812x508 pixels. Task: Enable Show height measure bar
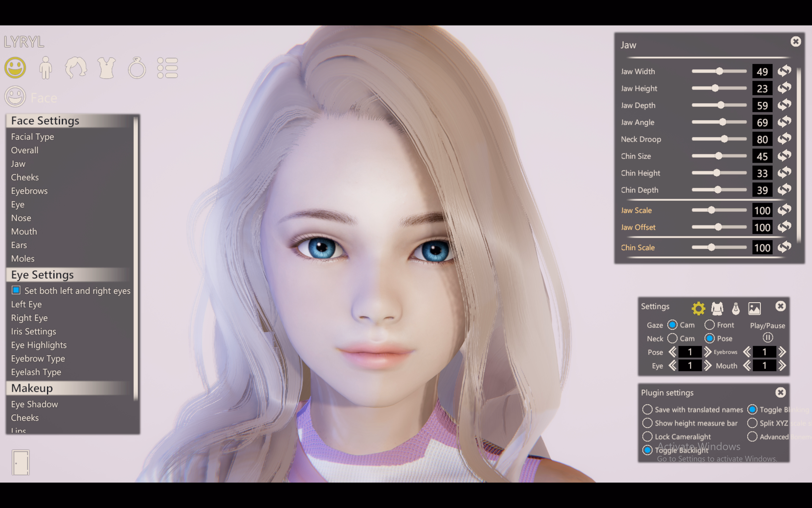coord(647,423)
